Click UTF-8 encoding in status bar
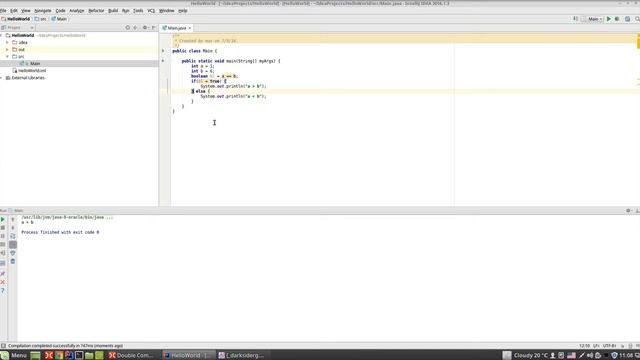640x360 pixels. point(609,346)
